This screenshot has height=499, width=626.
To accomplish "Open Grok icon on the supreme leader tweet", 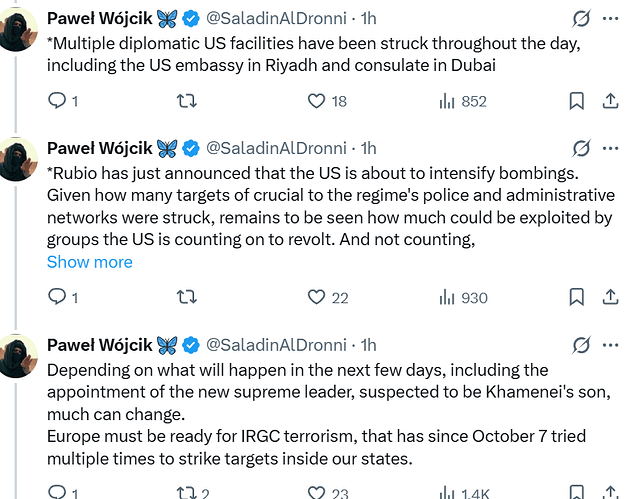I will click(581, 345).
